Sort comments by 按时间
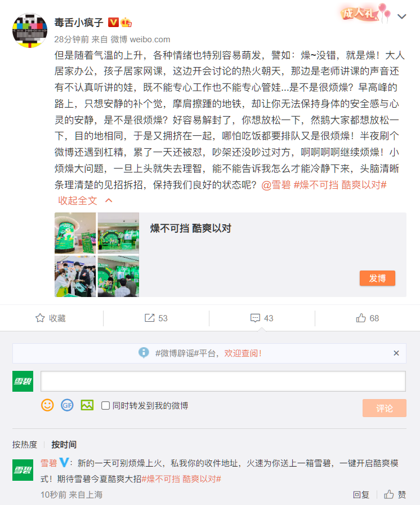Viewport: 420px width, 505px height. coord(64,445)
